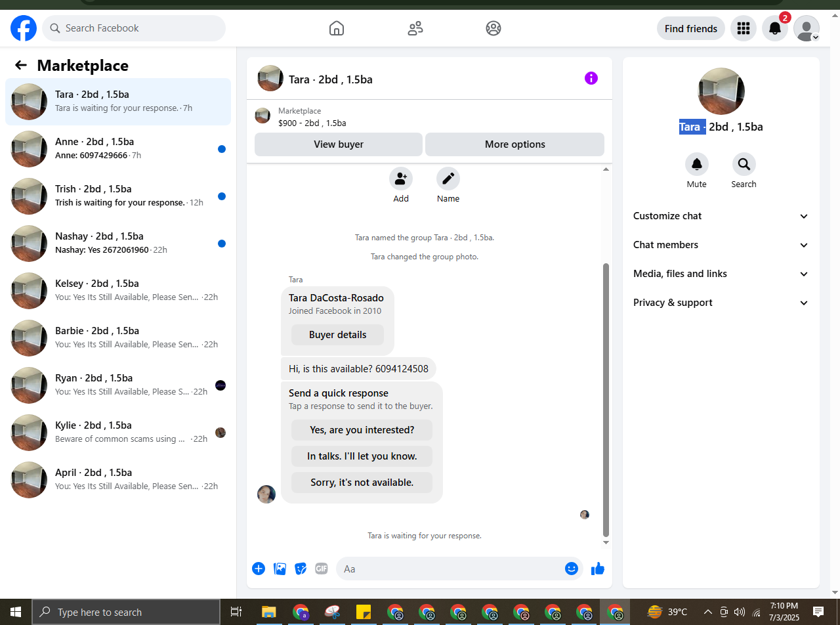The height and width of the screenshot is (625, 840).
Task: Click message "Hi, is this available? 6094124508"
Action: (x=358, y=369)
